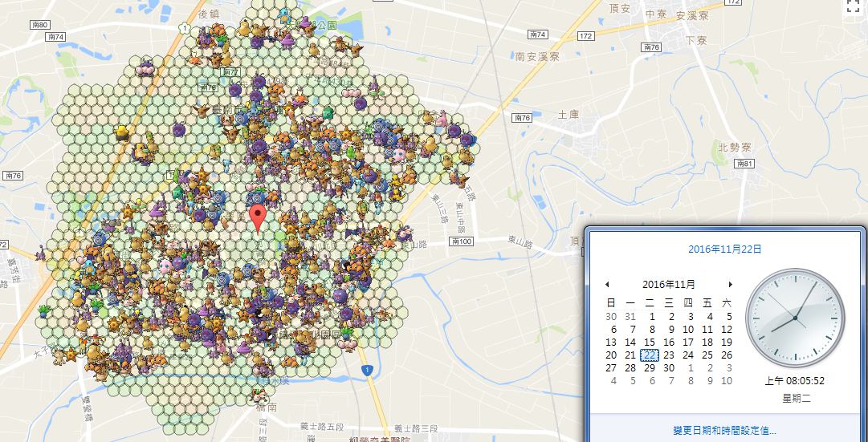Screen dimensions: 868x442
Task: Click the pink Lickitung on the east edge
Action: 441,119
